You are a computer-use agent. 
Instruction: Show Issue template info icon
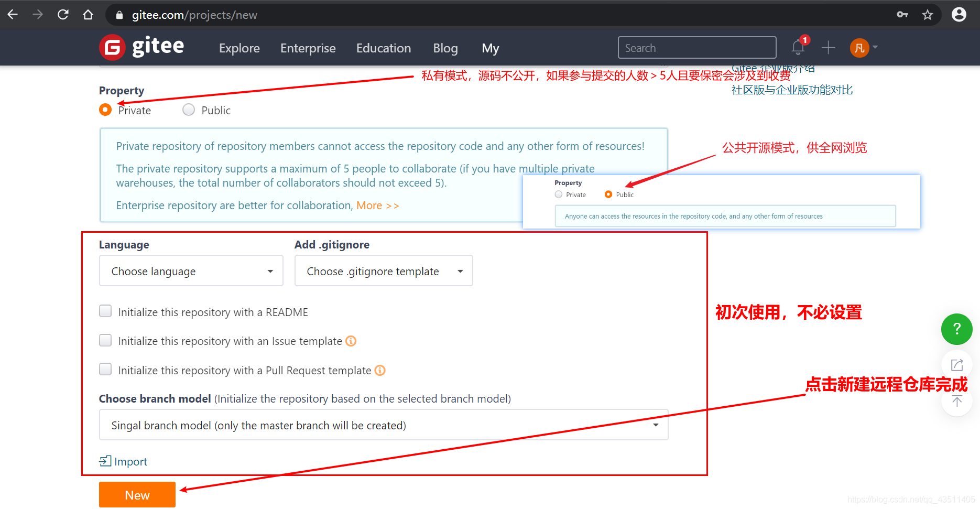tap(351, 341)
